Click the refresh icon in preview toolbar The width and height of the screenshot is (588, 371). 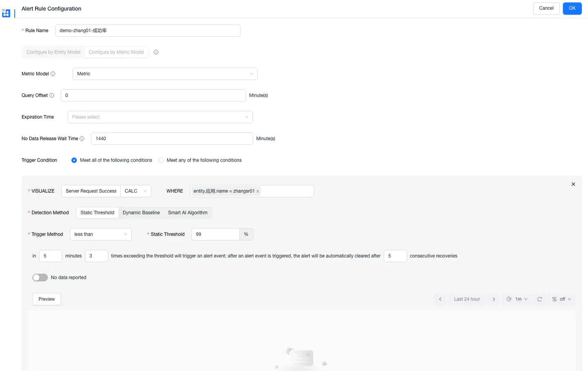coord(539,299)
